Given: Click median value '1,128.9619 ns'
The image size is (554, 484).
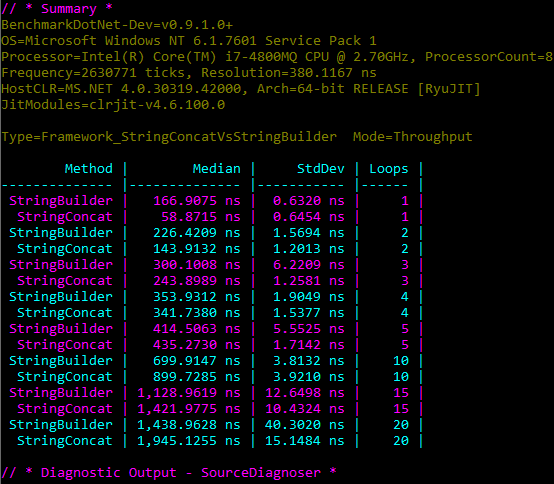Looking at the screenshot, I should 189,393.
